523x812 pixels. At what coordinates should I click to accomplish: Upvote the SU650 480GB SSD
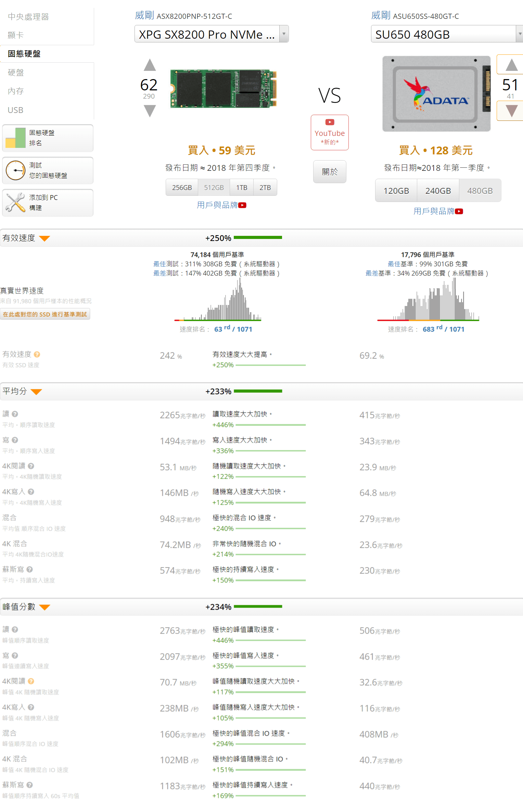[511, 65]
